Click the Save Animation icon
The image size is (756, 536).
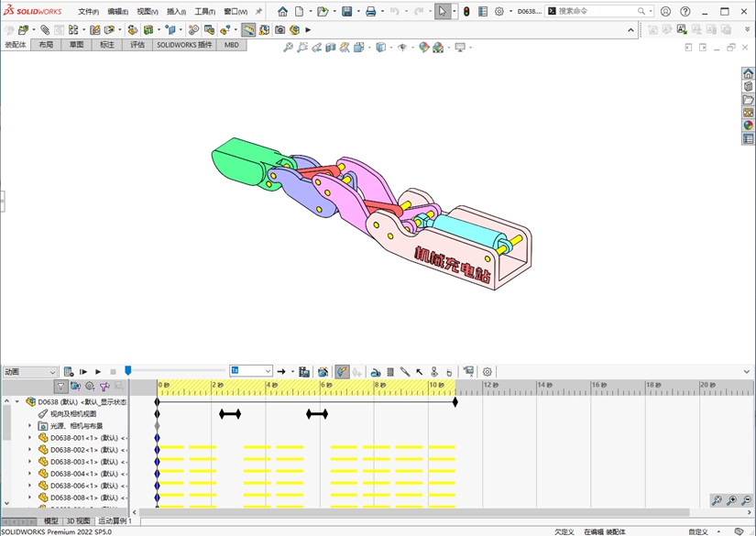304,372
